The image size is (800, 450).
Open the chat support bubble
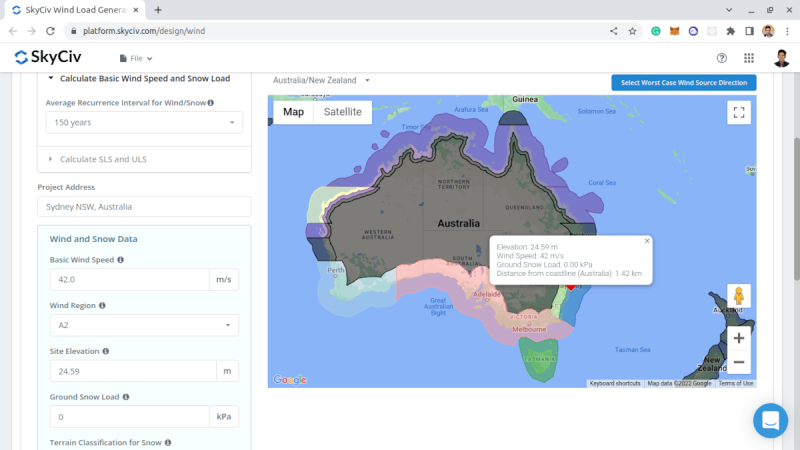(770, 420)
